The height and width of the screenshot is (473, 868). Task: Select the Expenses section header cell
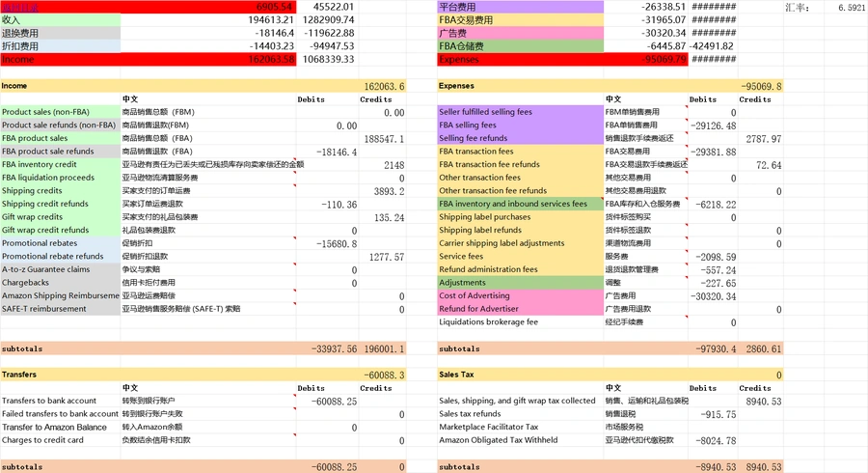coord(521,86)
